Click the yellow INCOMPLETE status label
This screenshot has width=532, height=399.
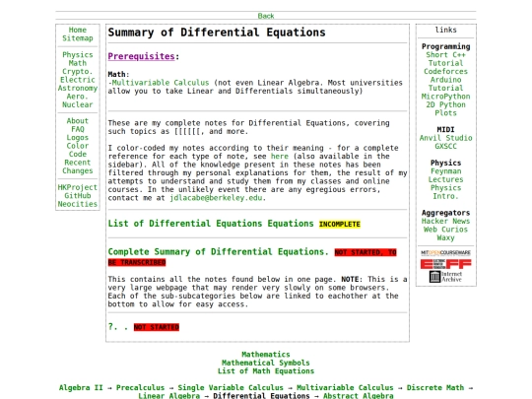pyautogui.click(x=340, y=225)
